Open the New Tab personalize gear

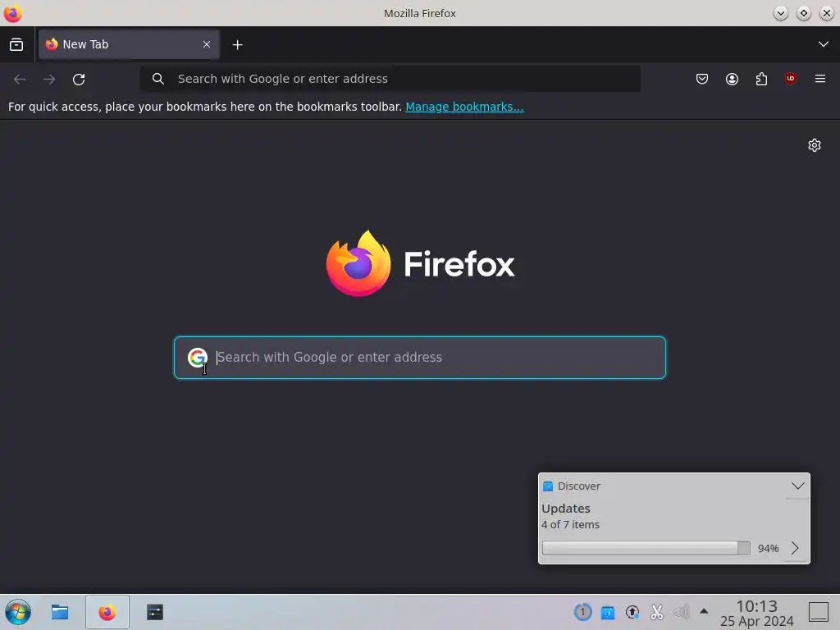(815, 145)
